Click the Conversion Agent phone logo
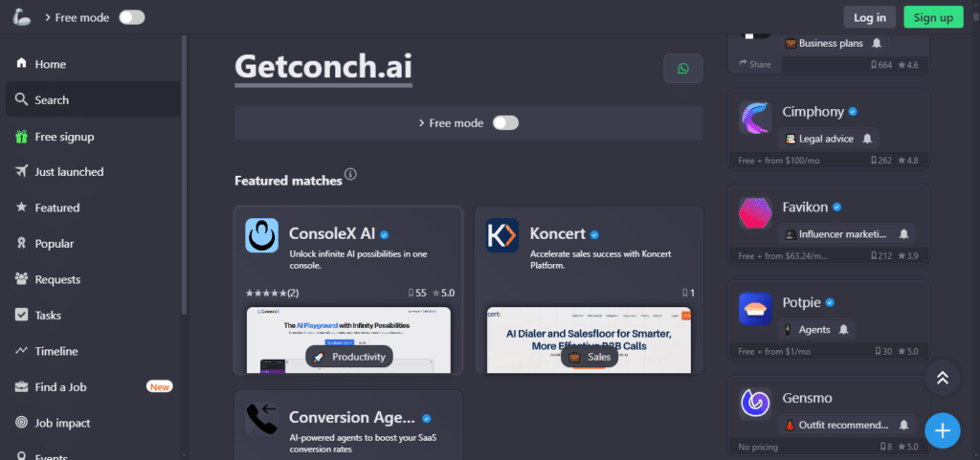Image resolution: width=980 pixels, height=460 pixels. (x=261, y=418)
